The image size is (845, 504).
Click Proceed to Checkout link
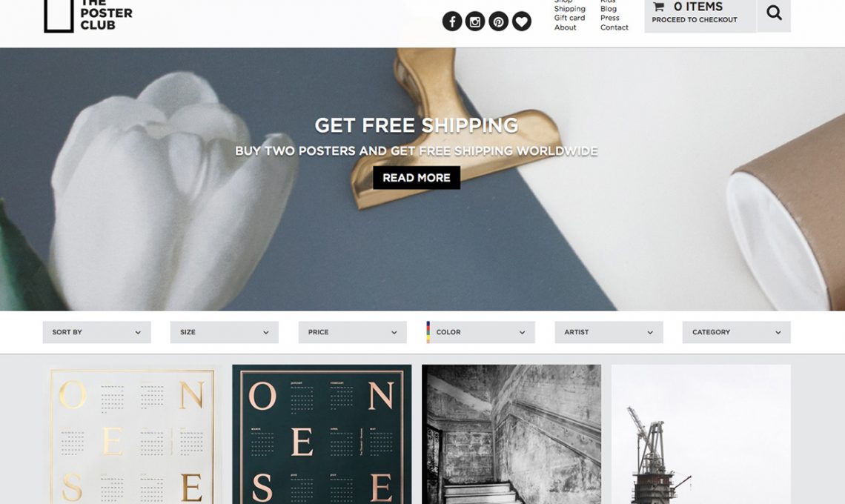click(x=695, y=20)
